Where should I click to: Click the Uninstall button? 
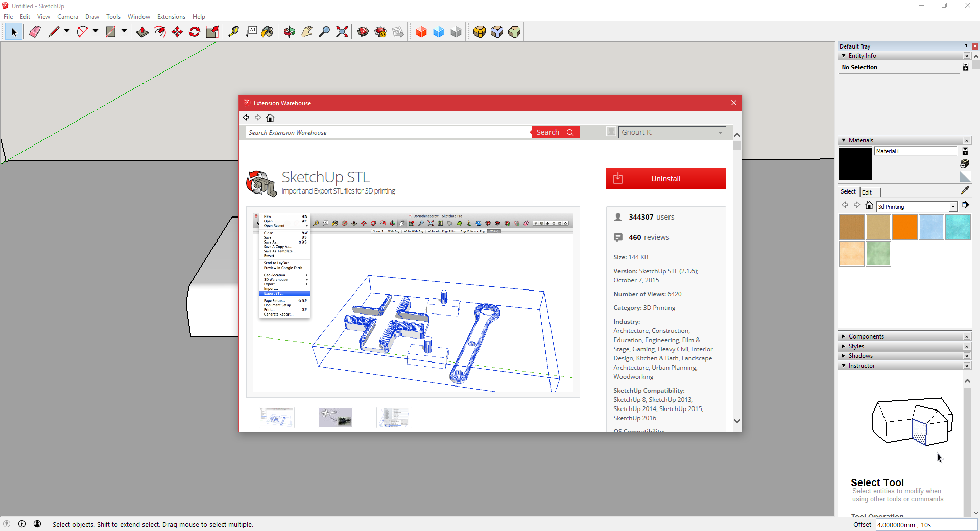click(x=666, y=179)
